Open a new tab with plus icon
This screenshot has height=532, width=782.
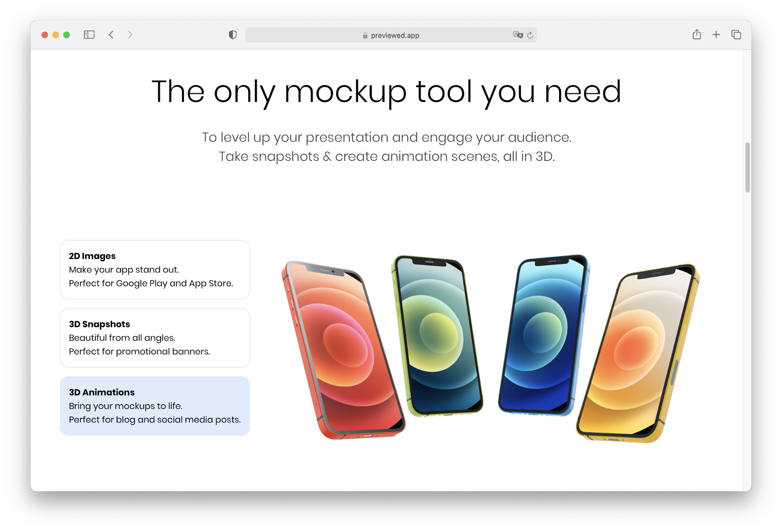(x=716, y=35)
